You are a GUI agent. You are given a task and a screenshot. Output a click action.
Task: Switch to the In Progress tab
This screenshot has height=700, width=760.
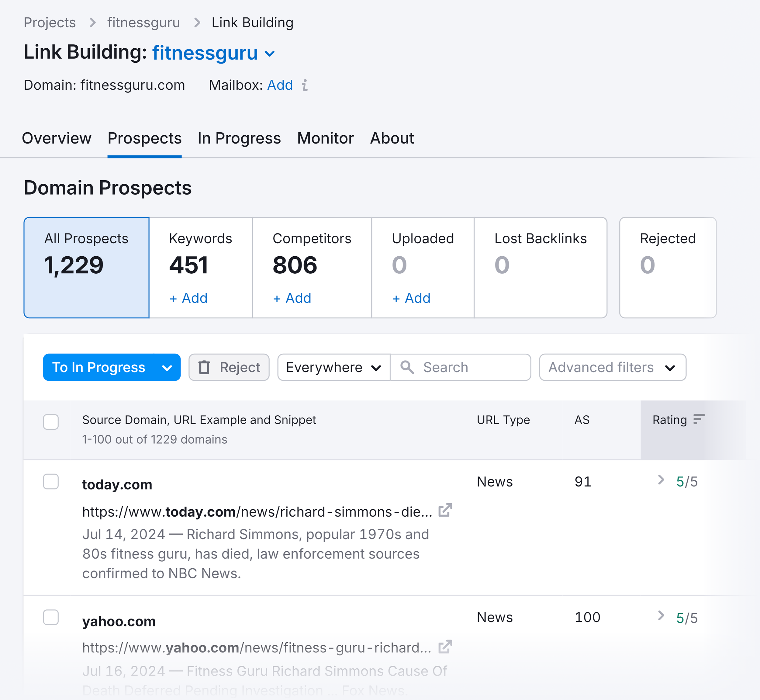click(x=239, y=138)
